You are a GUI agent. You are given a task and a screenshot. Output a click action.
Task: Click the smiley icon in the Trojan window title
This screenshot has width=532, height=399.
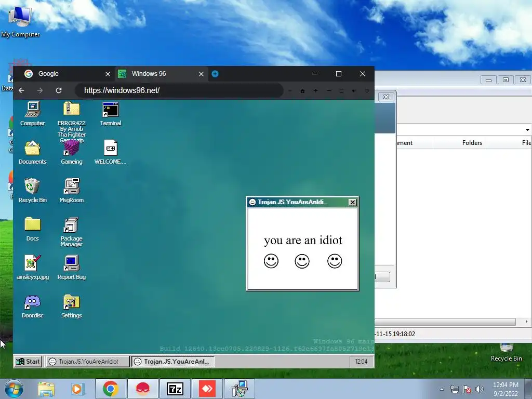pyautogui.click(x=252, y=202)
